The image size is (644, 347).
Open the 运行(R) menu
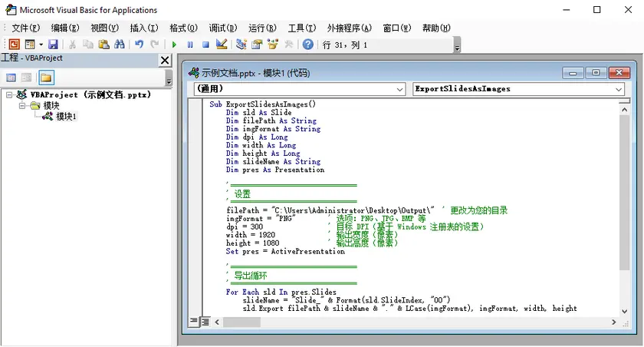(x=263, y=28)
